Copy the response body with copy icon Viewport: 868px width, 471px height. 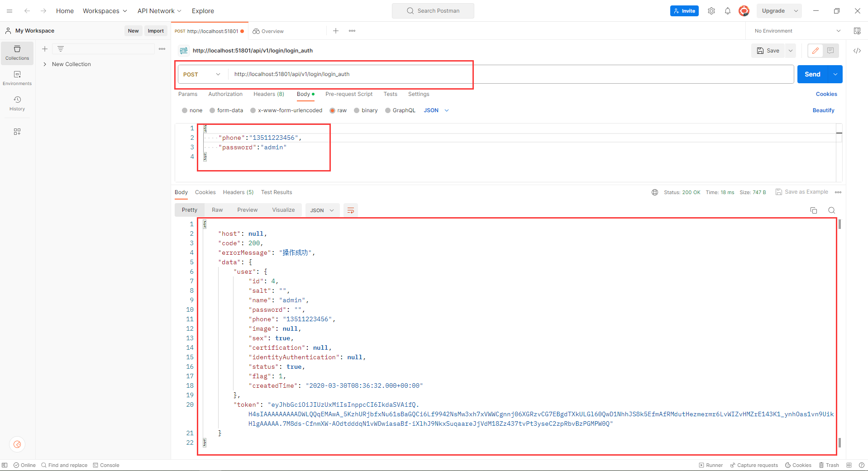[814, 210]
